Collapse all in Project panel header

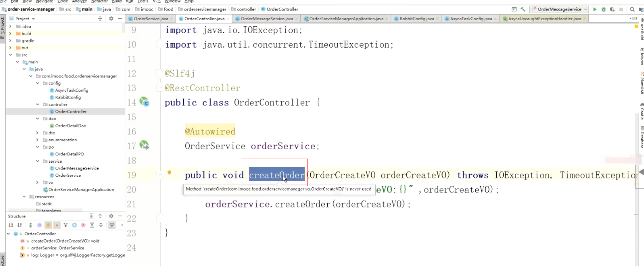100,19
